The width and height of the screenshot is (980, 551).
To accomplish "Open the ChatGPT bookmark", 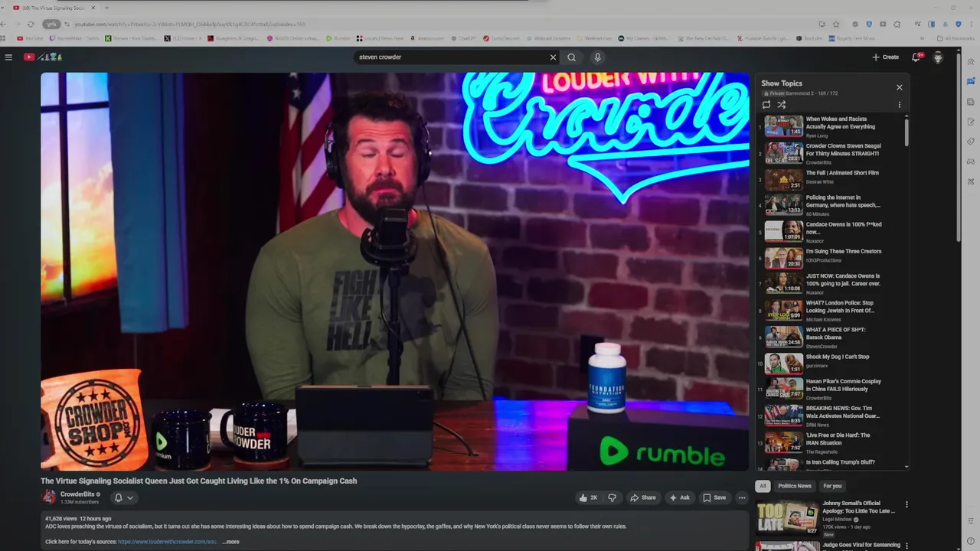I will coord(464,38).
